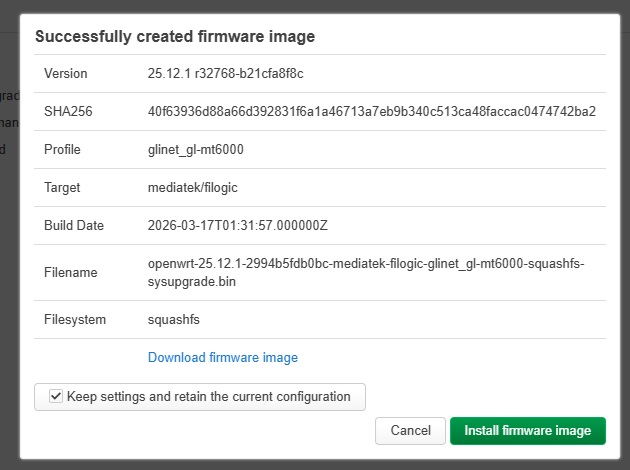
Task: Cancel the firmware installation dialog
Action: [x=410, y=431]
